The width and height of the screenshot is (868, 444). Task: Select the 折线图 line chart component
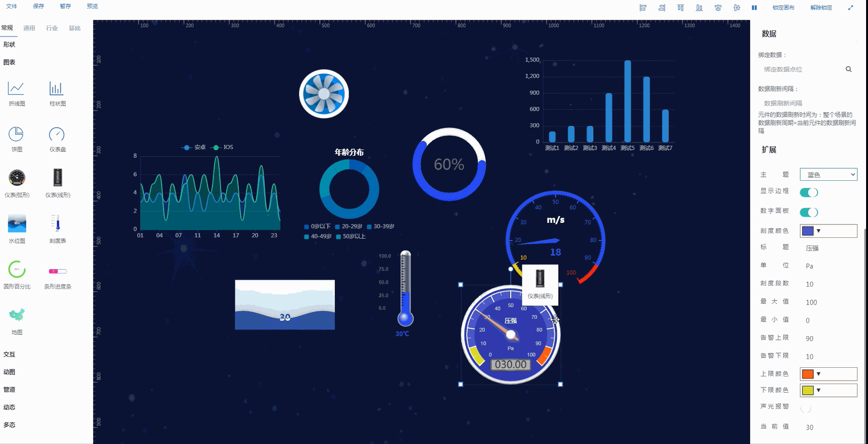pos(17,93)
